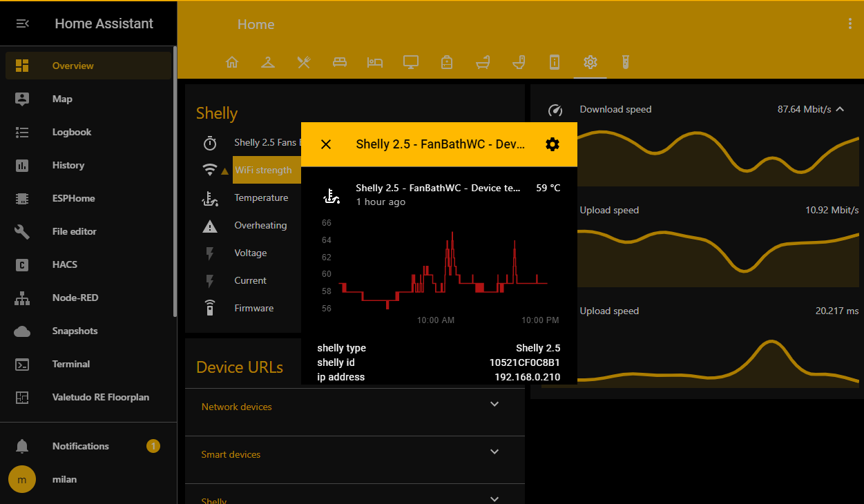
Task: Open the milan user profile
Action: tap(88, 479)
